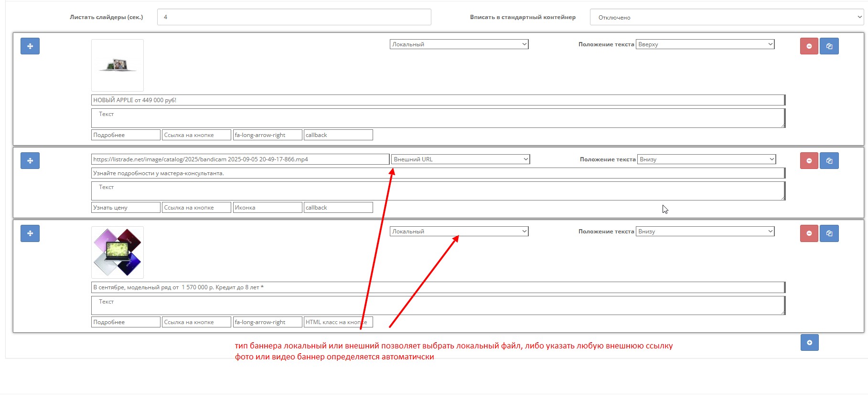Click the move handle of the Apple banner
Screen dimensions: 868x400
30,46
